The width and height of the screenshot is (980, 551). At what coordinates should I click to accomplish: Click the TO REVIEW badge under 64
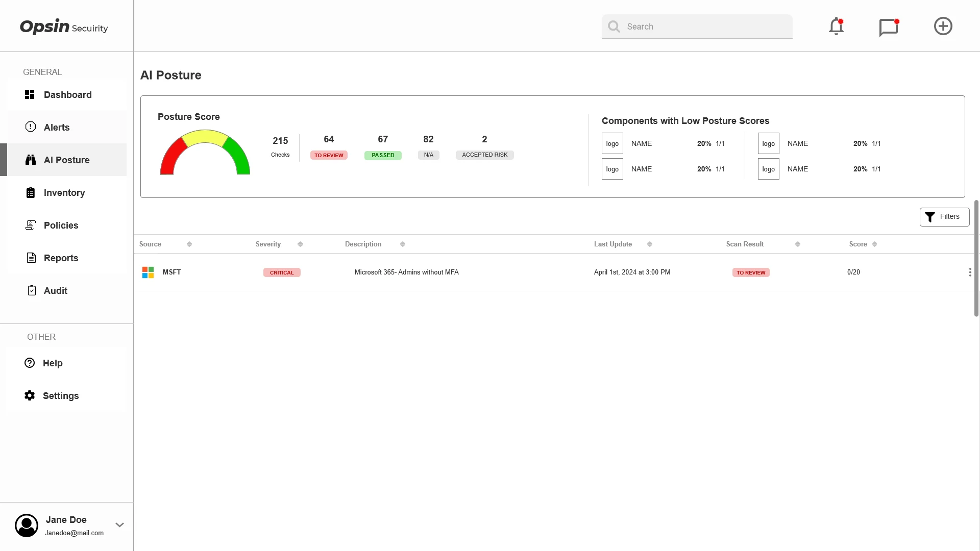click(x=329, y=155)
